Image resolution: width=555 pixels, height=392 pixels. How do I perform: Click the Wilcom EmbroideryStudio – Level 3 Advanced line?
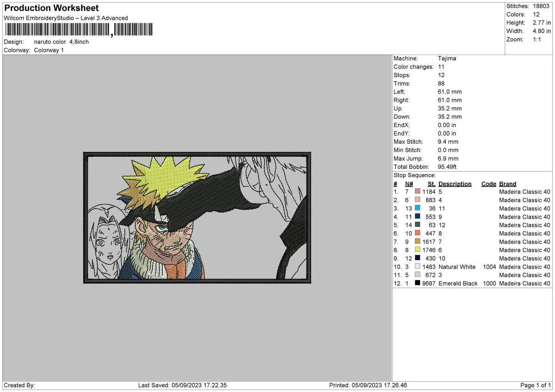(66, 18)
